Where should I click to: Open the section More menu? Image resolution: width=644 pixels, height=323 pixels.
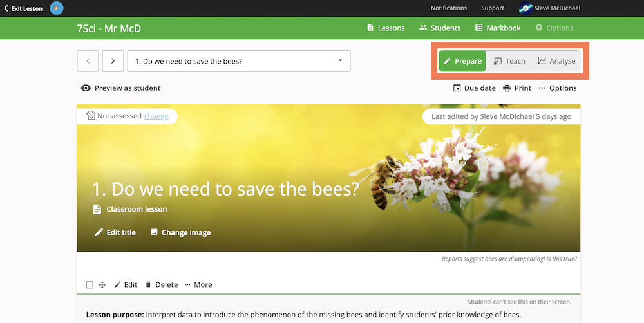[198, 285]
